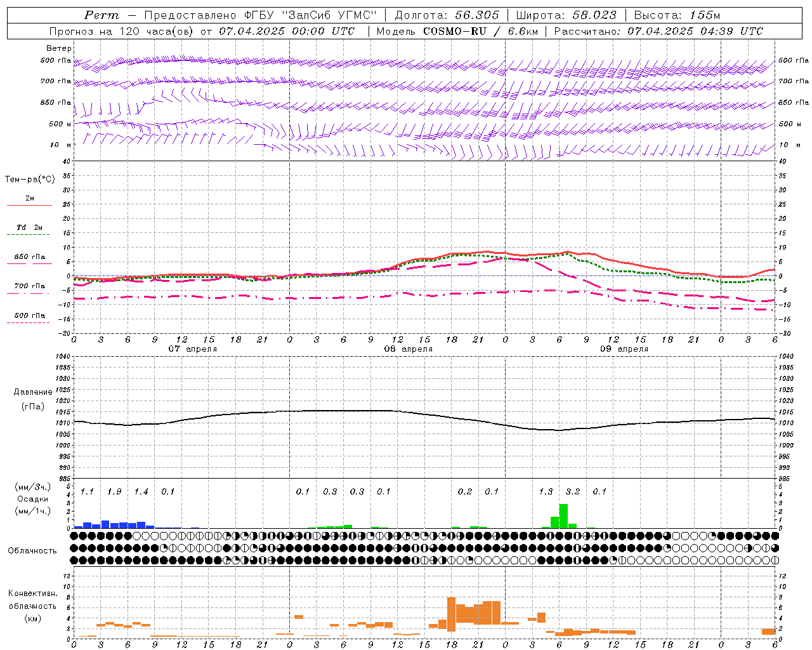Click the tallest green precipitation bar

(x=563, y=516)
